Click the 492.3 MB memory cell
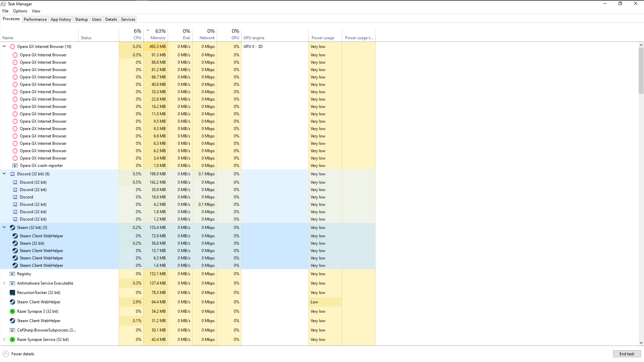The width and height of the screenshot is (644, 362). (x=156, y=47)
